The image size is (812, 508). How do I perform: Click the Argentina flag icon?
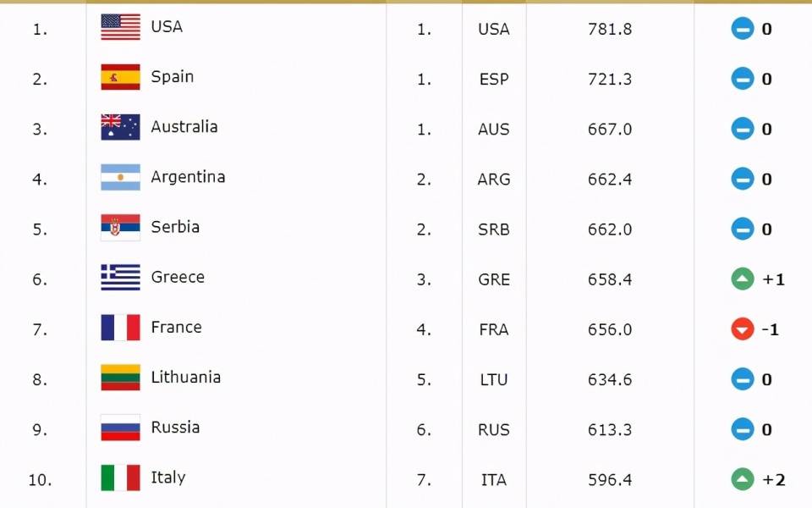point(120,177)
